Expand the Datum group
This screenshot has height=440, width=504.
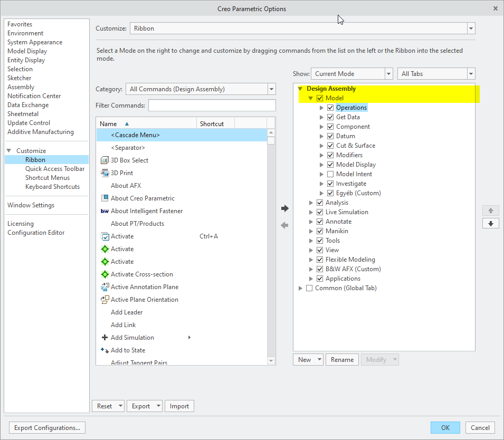click(321, 136)
